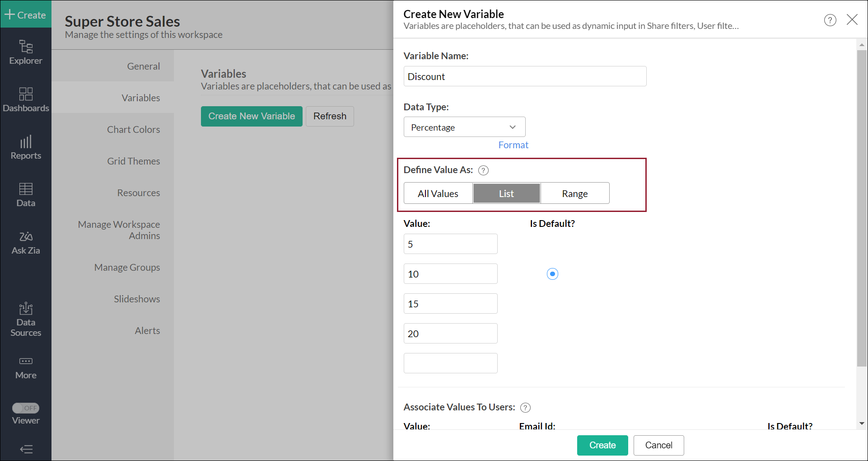
Task: Open the Data table icon
Action: click(x=26, y=195)
